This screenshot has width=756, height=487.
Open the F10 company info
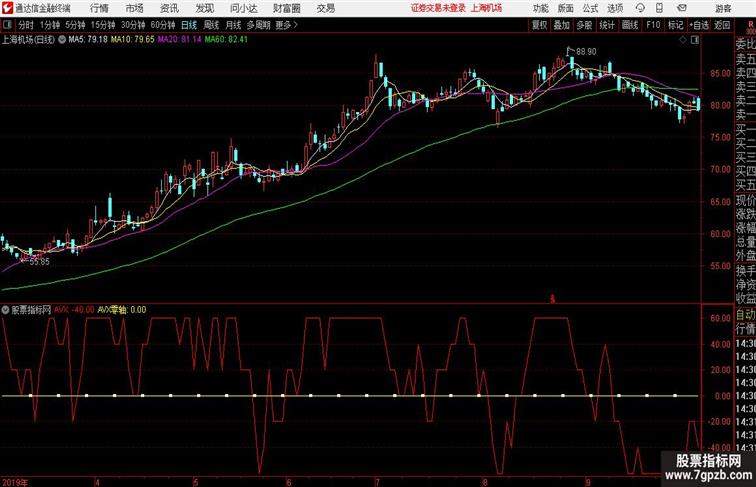(653, 25)
